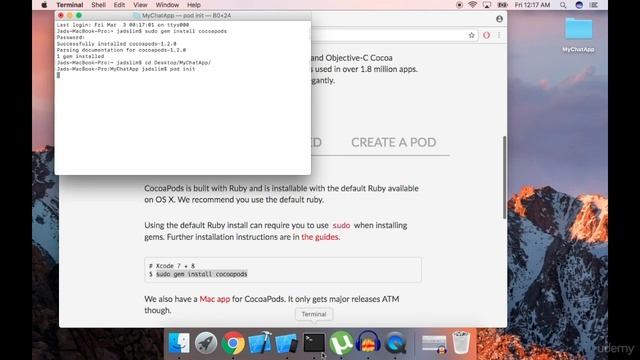This screenshot has width=640, height=360.
Task: Click the Terminal cursor block
Action: click(58, 75)
